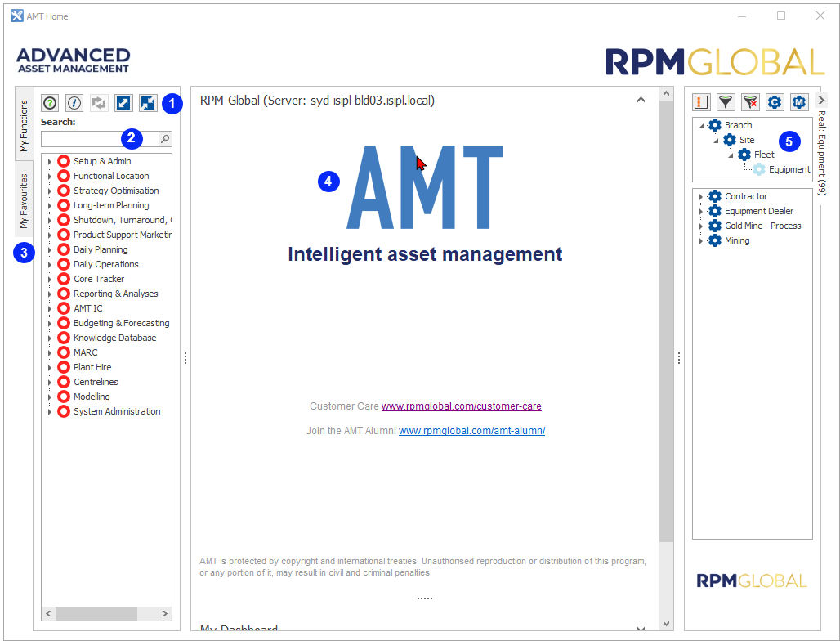Switch to the My Favourites tab

(25, 200)
